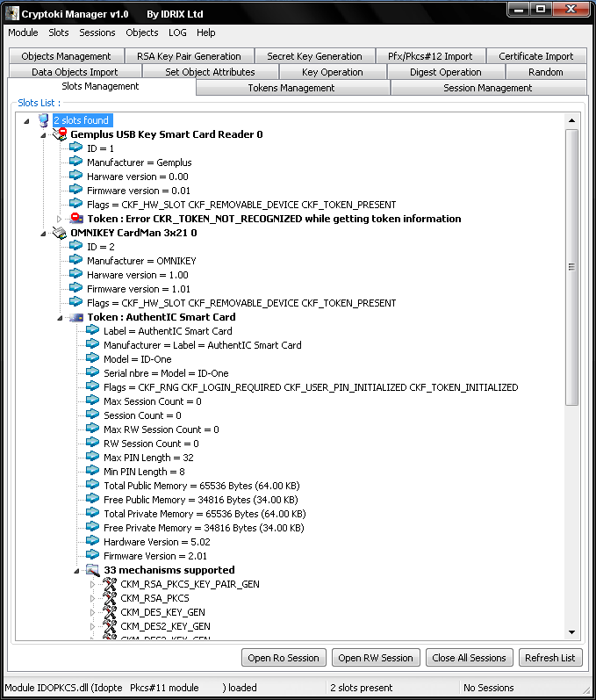Click the slots list scrollbar thumb

click(x=571, y=267)
